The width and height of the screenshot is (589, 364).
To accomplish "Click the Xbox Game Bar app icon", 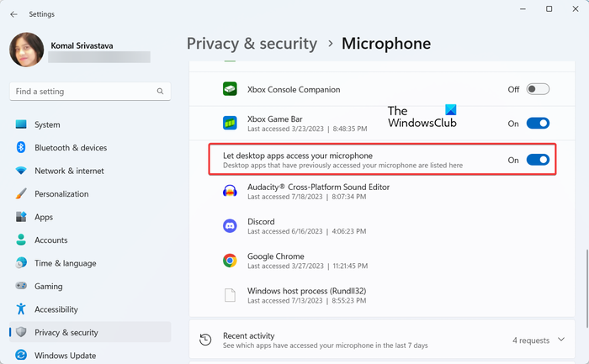I will pyautogui.click(x=230, y=123).
